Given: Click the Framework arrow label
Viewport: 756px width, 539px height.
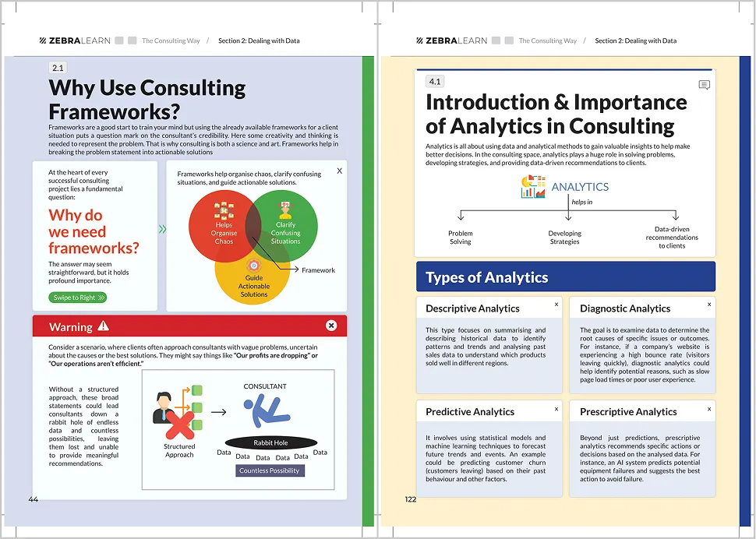Looking at the screenshot, I should 318,270.
